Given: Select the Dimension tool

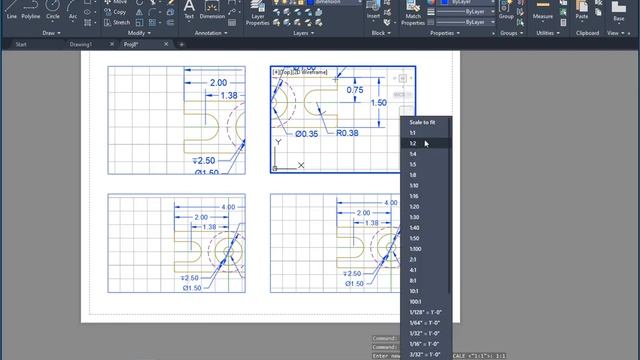Looking at the screenshot, I should point(212,10).
